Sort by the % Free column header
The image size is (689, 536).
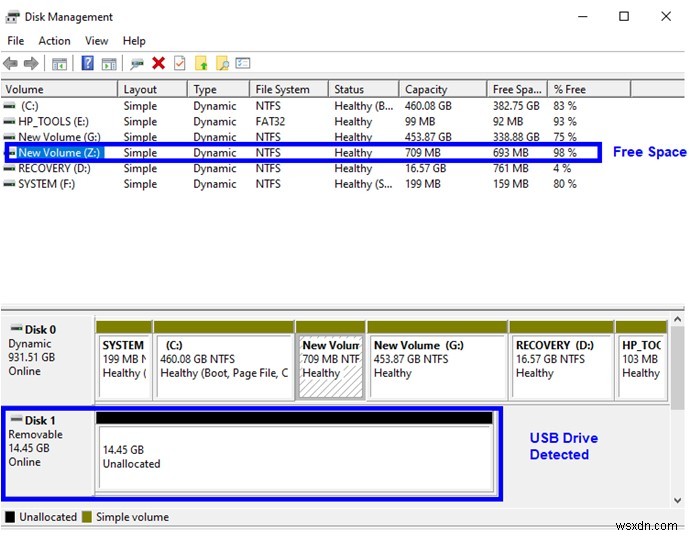[589, 89]
